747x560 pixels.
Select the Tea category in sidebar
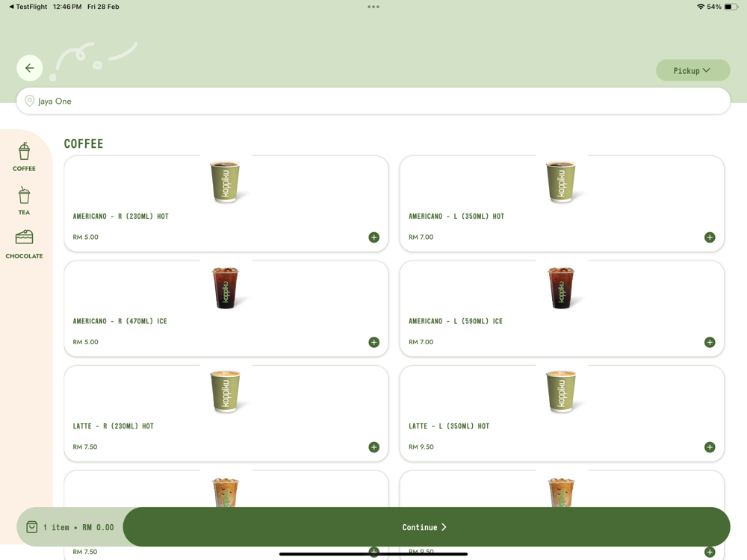coord(25,201)
